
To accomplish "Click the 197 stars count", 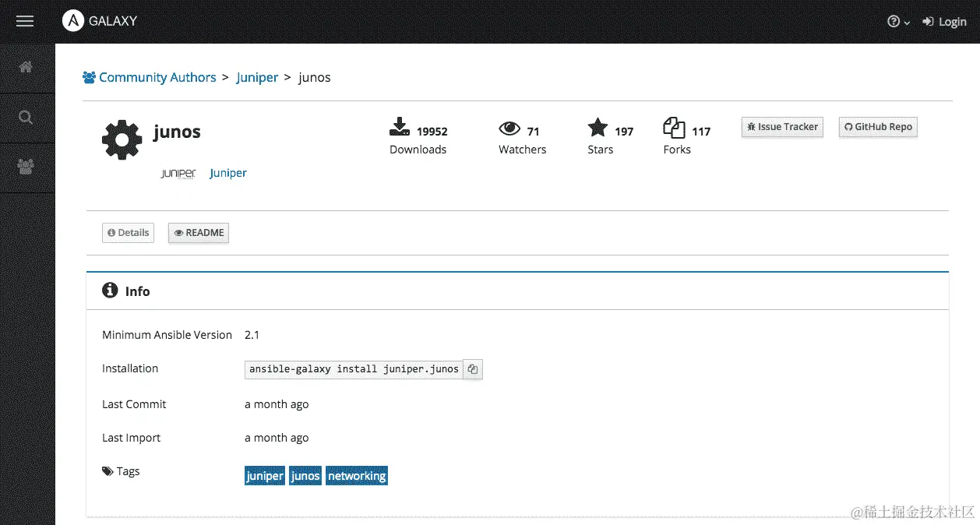I will tap(624, 132).
